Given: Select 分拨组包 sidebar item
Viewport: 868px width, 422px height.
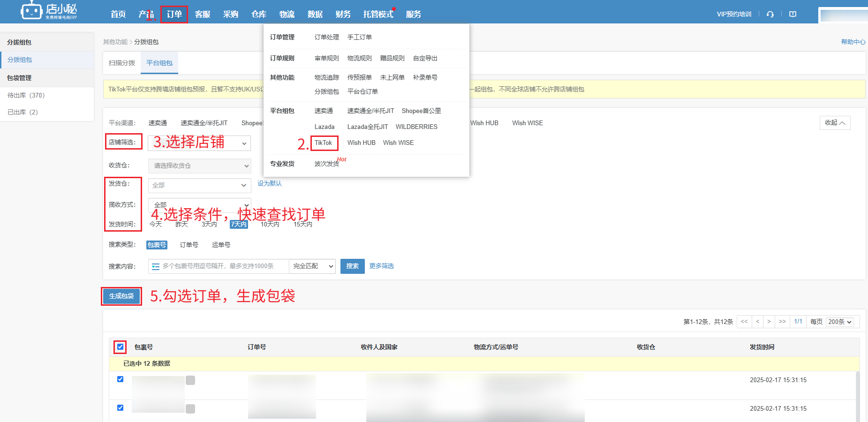Looking at the screenshot, I should pos(47,60).
